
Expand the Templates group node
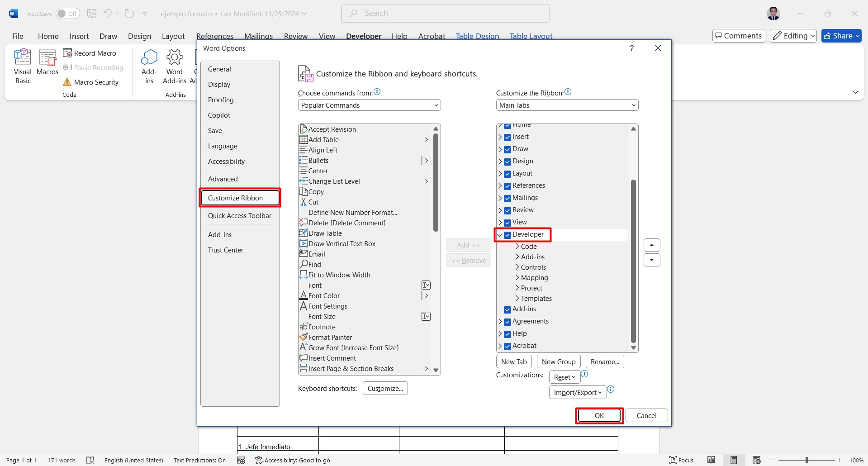point(517,298)
